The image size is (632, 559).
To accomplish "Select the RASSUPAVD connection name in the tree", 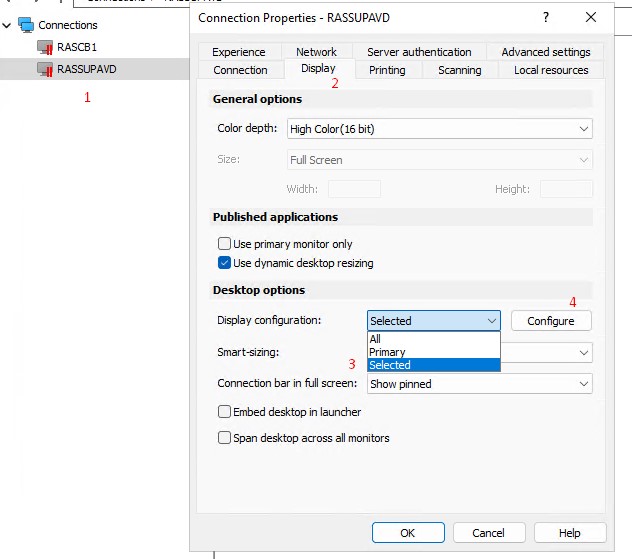I will [x=87, y=69].
